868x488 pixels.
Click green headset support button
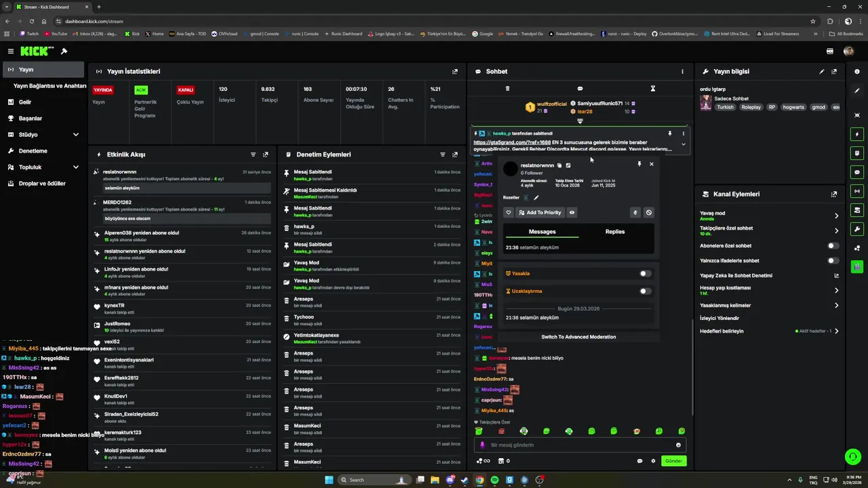coord(852,457)
